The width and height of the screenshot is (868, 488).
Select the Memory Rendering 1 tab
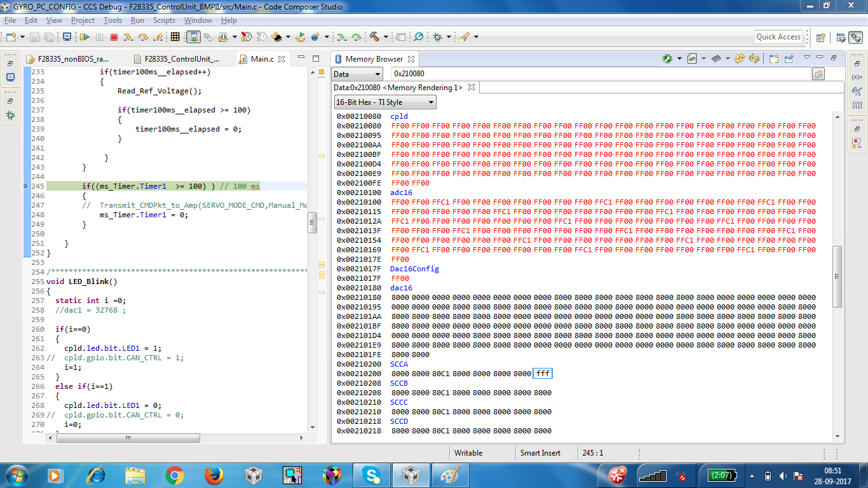pos(398,87)
